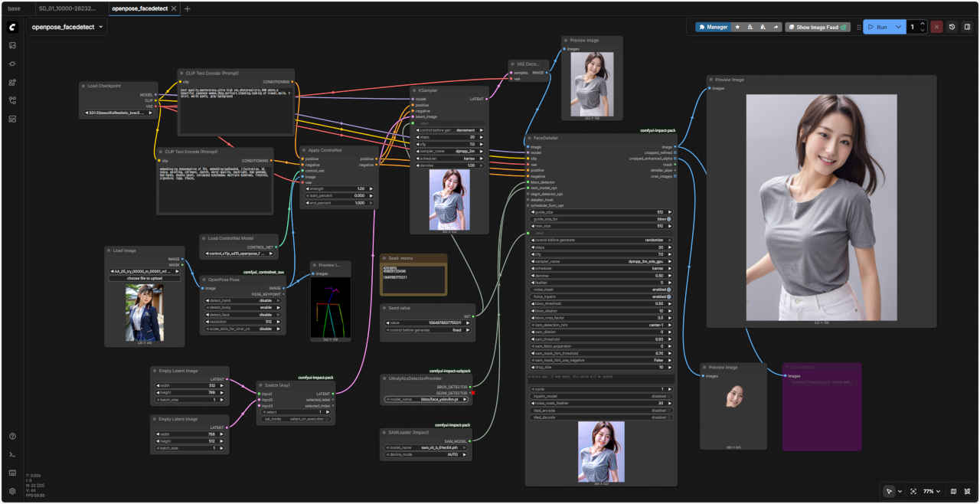Open settings gear at bottom left

coord(12,491)
